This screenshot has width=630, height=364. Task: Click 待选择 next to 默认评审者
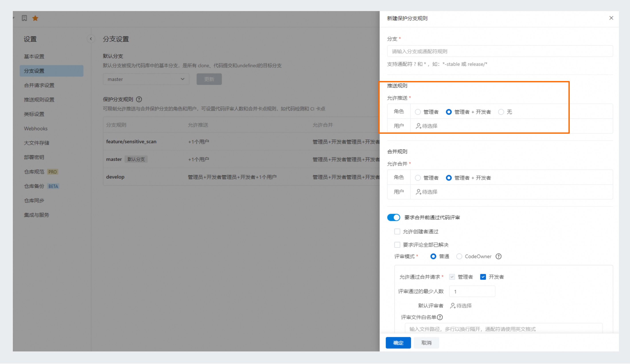(464, 306)
